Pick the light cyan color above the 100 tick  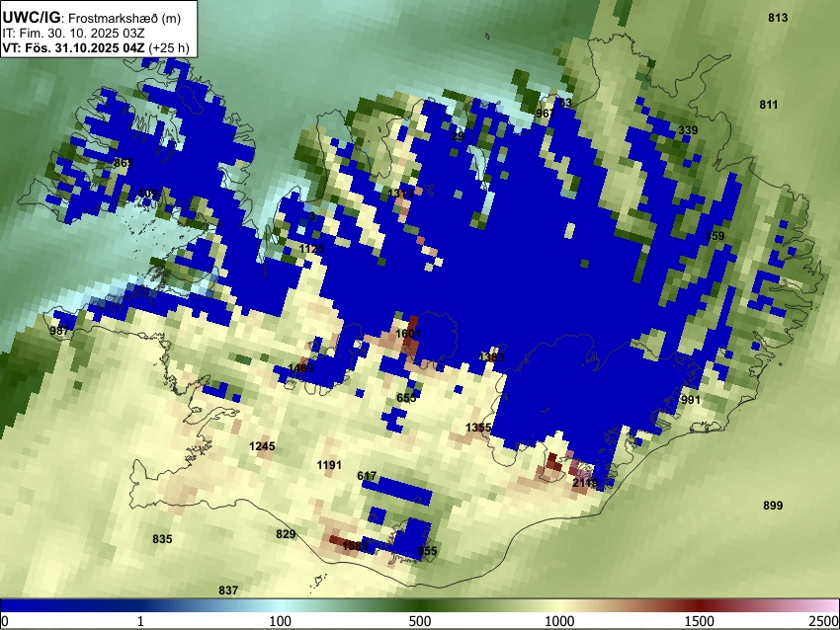pos(280,605)
